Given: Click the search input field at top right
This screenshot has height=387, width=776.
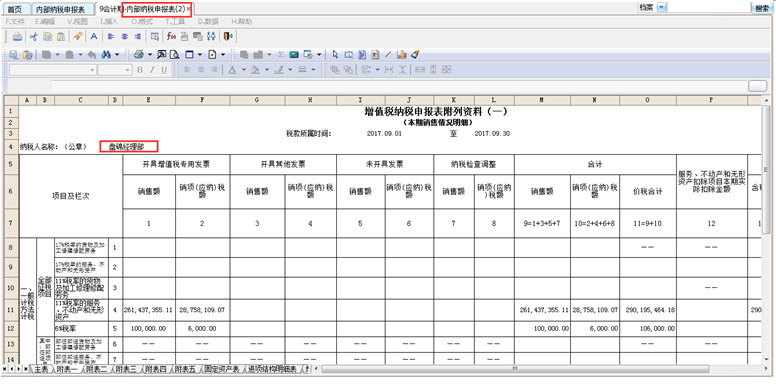Looking at the screenshot, I should (x=709, y=8).
